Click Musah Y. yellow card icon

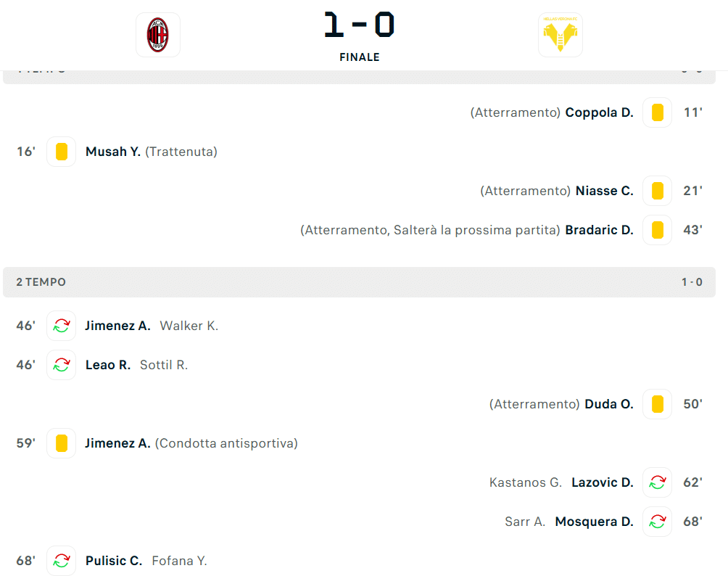62,152
